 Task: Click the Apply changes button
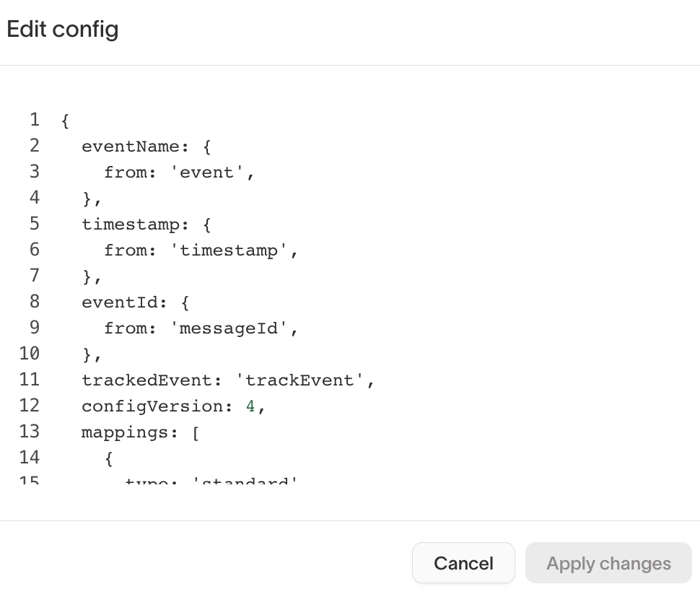(x=608, y=563)
